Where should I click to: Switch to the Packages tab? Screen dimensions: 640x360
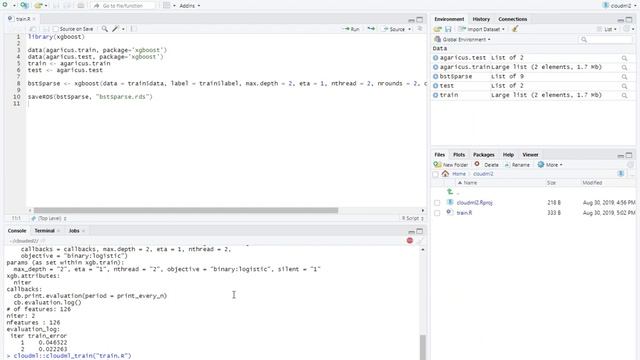click(484, 155)
